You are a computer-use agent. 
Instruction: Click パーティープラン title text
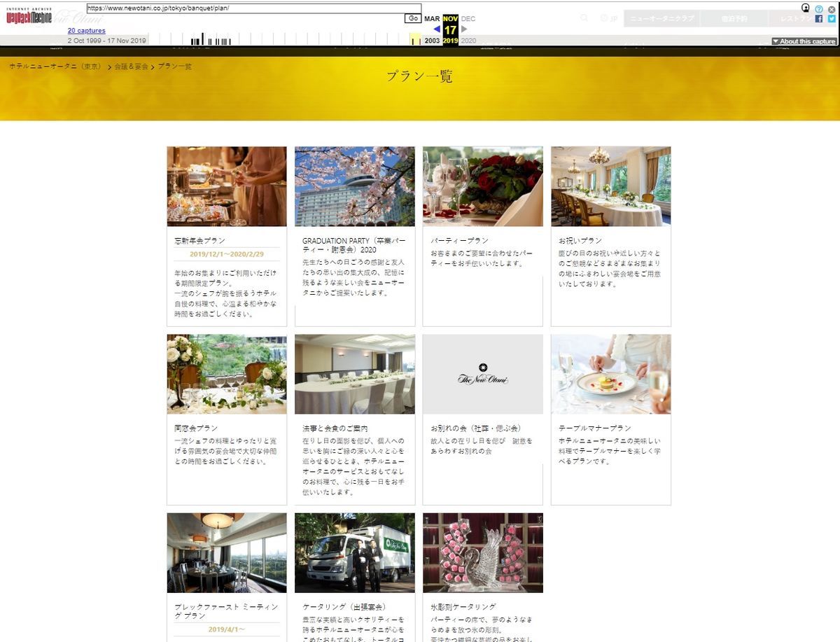click(460, 240)
